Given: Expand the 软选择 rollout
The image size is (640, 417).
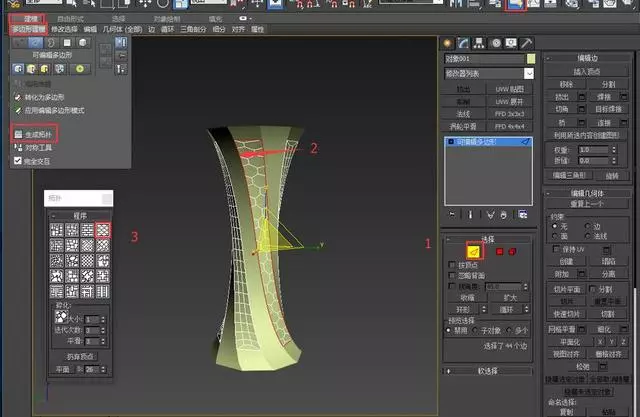Looking at the screenshot, I should pyautogui.click(x=489, y=371).
